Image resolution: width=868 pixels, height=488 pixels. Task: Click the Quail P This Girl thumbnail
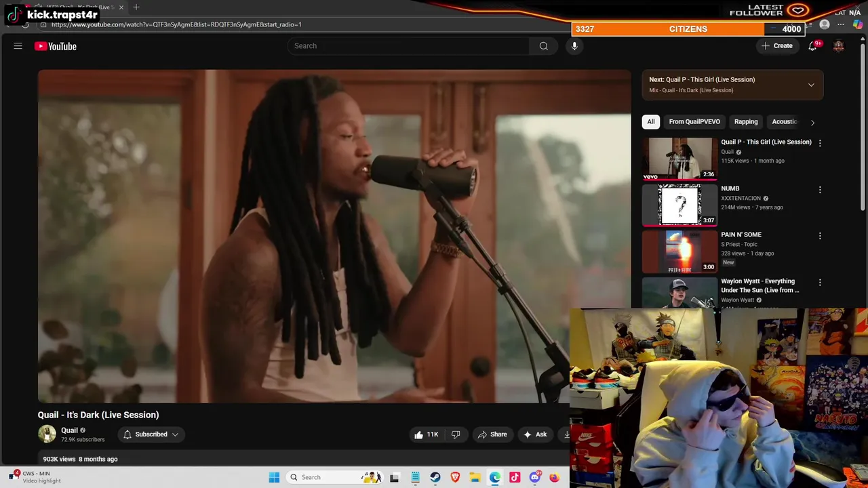point(679,159)
